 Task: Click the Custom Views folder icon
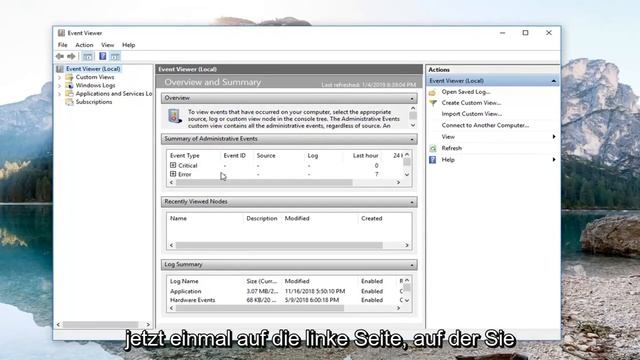click(x=69, y=77)
